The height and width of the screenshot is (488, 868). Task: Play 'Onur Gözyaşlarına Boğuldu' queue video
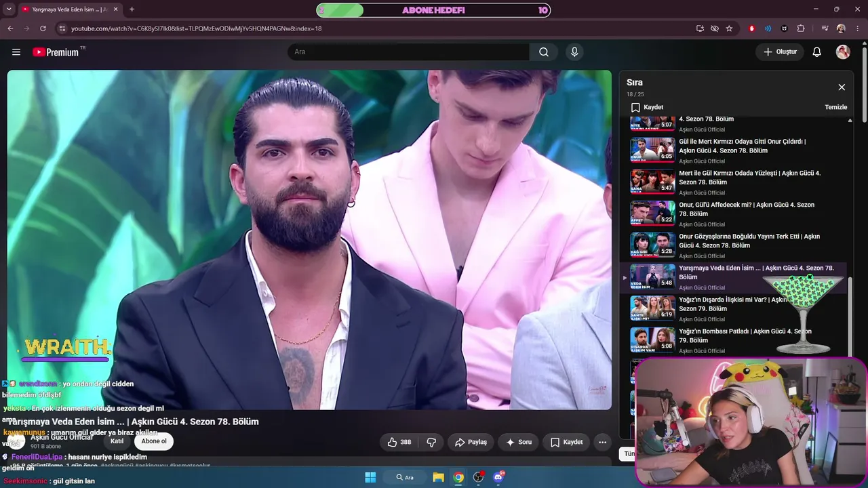tap(738, 245)
